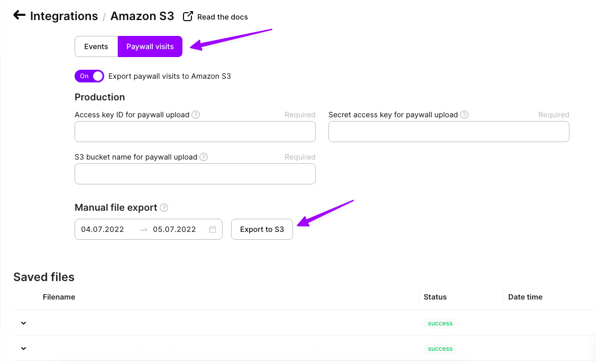
Task: Open the Read the docs external link icon
Action: click(188, 16)
